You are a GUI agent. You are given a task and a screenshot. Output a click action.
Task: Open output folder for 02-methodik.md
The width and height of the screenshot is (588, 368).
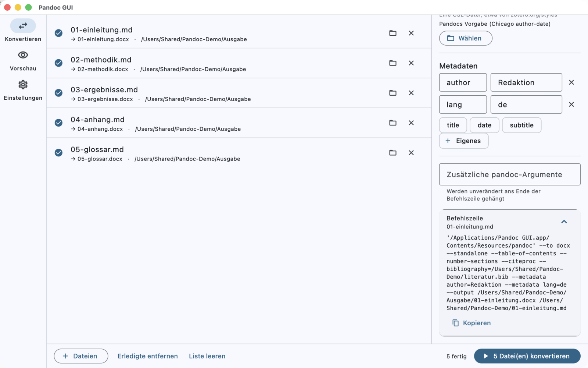pyautogui.click(x=393, y=63)
